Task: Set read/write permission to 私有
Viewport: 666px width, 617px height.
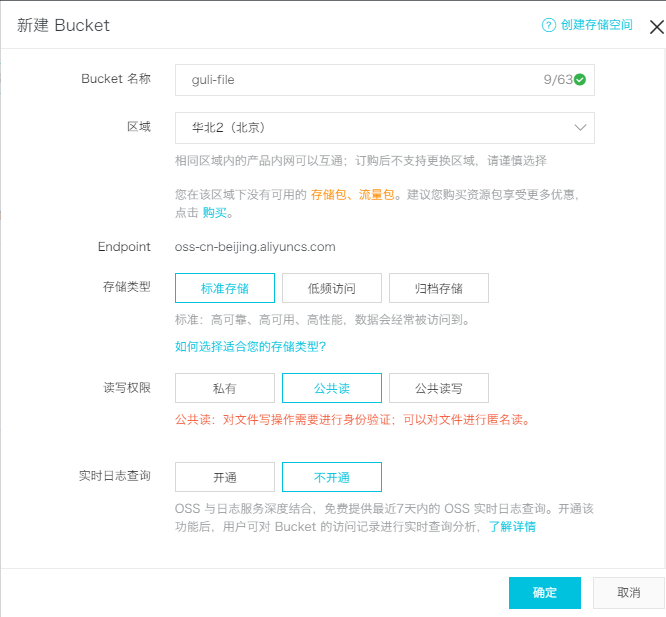Action: 224,388
